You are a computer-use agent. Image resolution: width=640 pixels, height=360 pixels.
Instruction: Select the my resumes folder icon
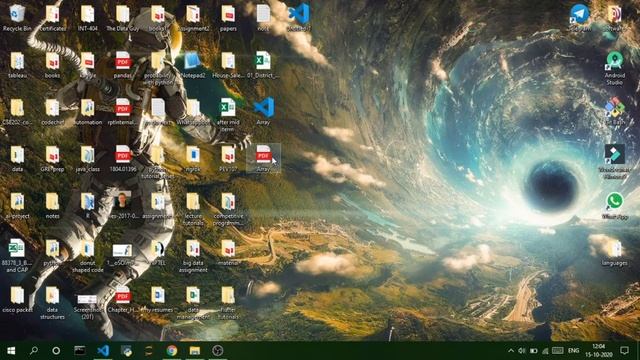tap(158, 300)
